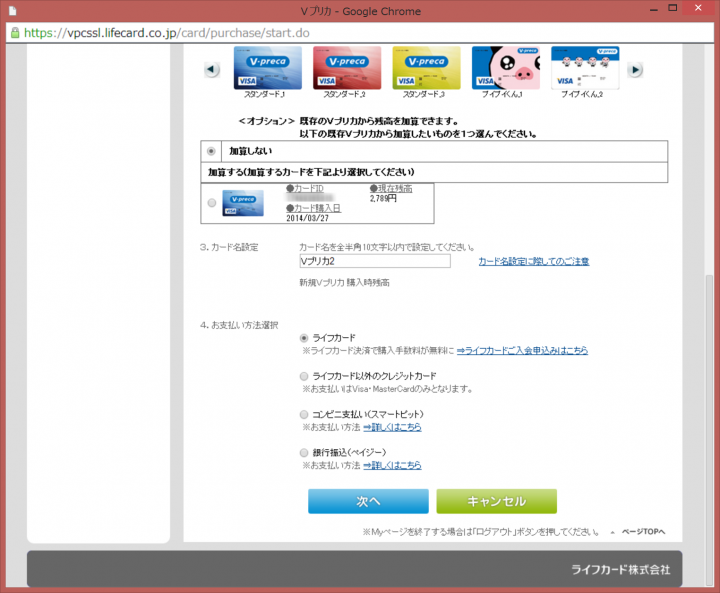The height and width of the screenshot is (593, 720).
Task: Open the ライフカードご入会申込みはこちら link
Action: (522, 350)
